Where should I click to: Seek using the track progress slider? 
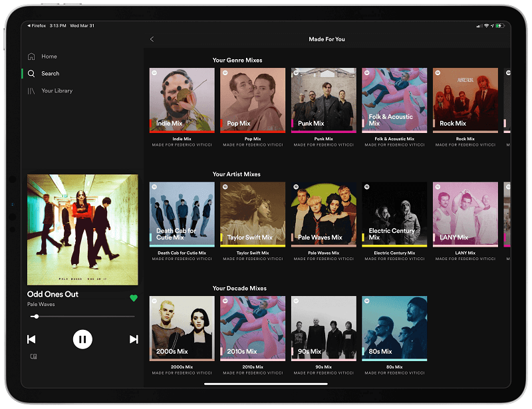tap(82, 317)
